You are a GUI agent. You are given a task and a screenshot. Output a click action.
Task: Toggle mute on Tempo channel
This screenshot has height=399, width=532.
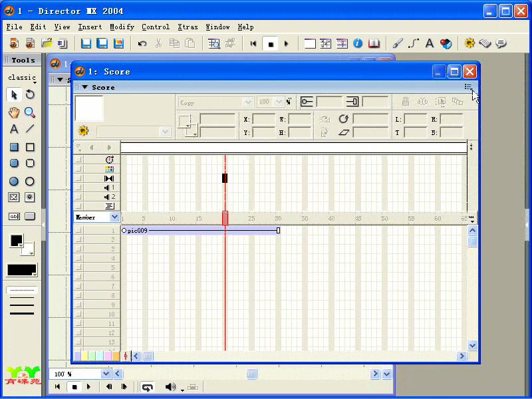click(x=78, y=160)
